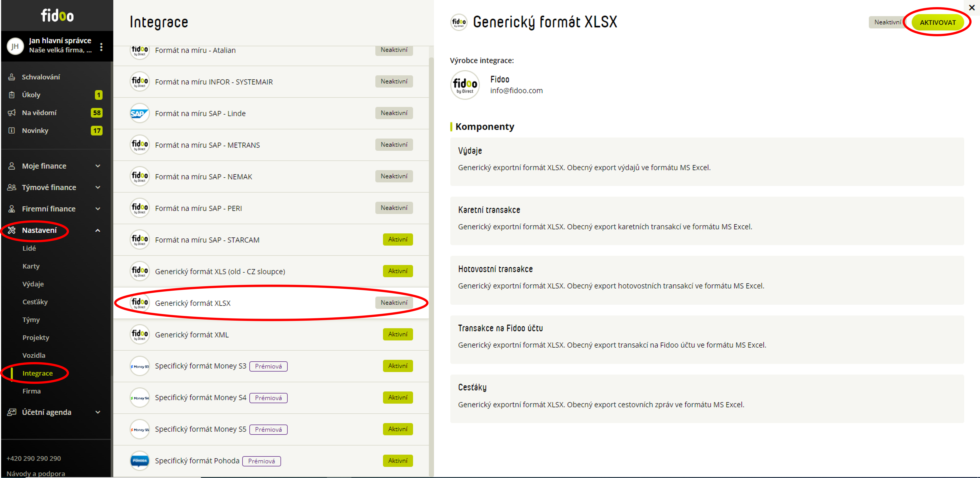The height and width of the screenshot is (478, 980).
Task: Click the Novinky badge showing 17
Action: point(97,131)
